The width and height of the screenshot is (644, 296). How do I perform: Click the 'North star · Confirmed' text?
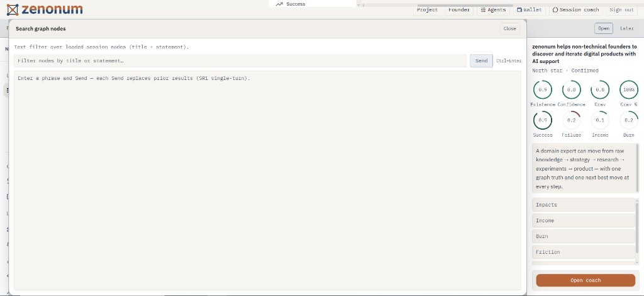click(x=565, y=71)
